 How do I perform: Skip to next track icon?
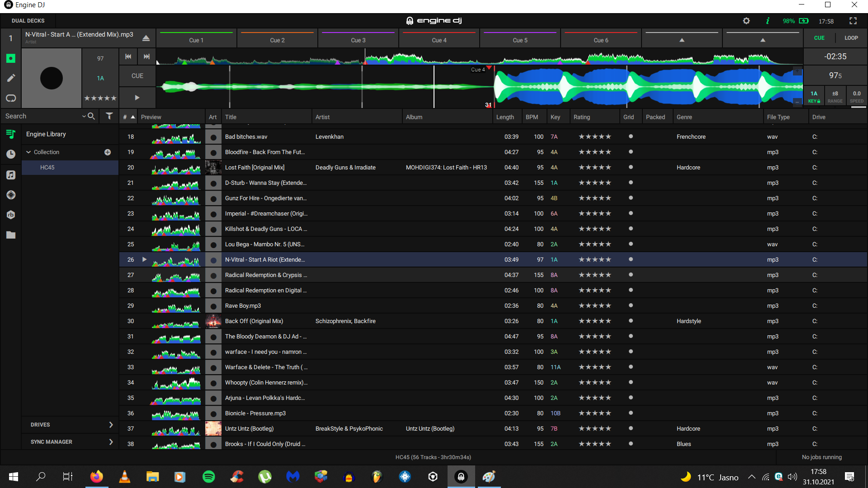click(146, 56)
